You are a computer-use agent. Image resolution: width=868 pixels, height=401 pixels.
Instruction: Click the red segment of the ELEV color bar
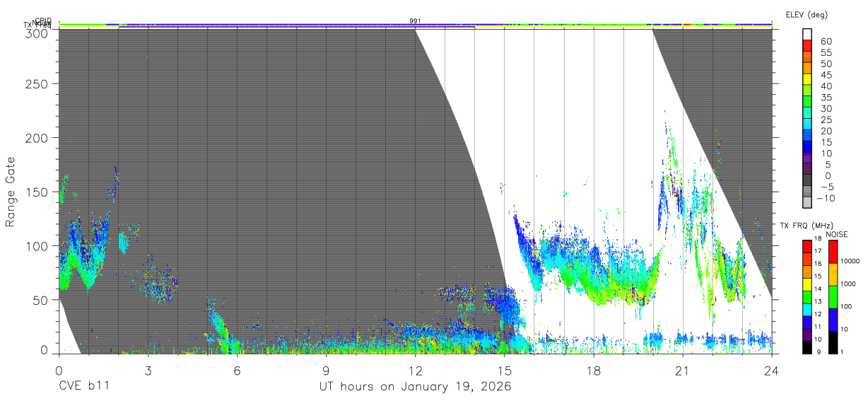pyautogui.click(x=807, y=47)
